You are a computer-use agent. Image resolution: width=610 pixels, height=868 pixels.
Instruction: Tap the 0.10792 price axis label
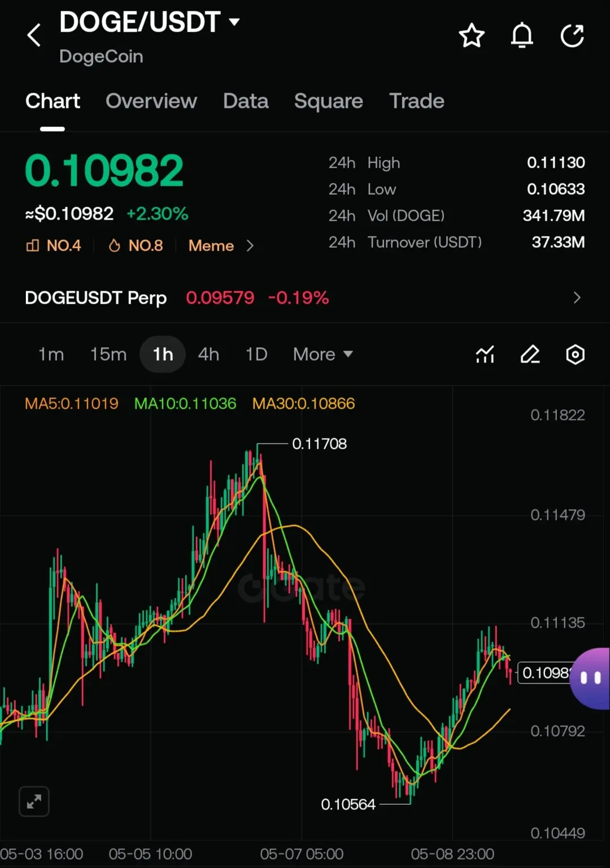tap(557, 731)
